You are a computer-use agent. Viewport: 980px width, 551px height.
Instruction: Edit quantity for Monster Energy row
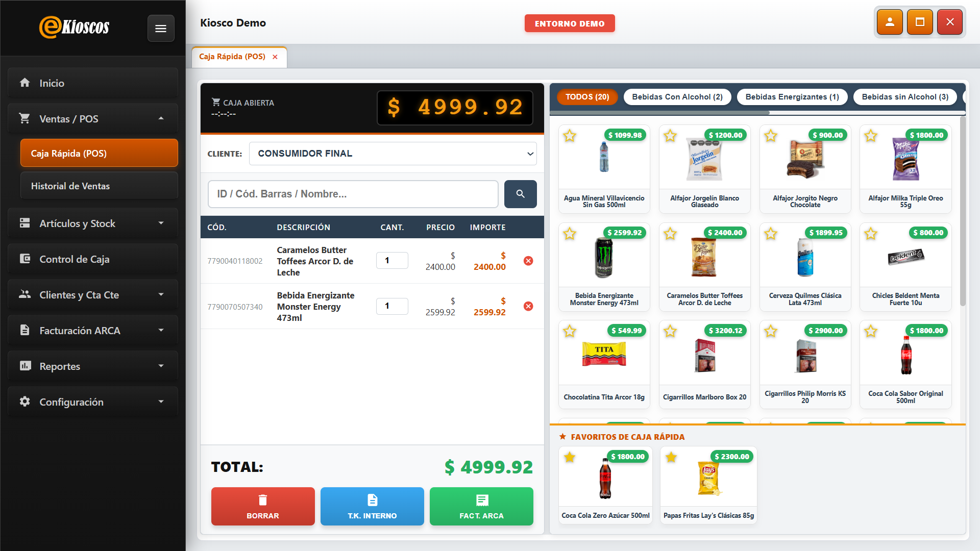coord(392,306)
